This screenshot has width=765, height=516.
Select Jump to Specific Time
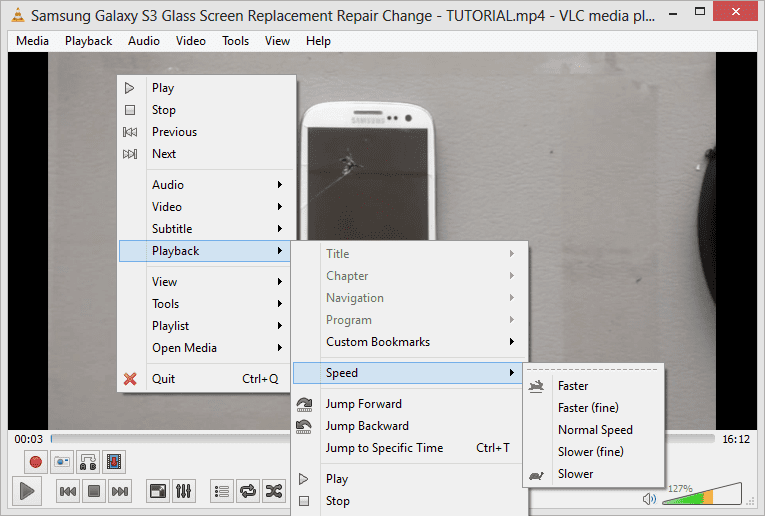click(409, 448)
